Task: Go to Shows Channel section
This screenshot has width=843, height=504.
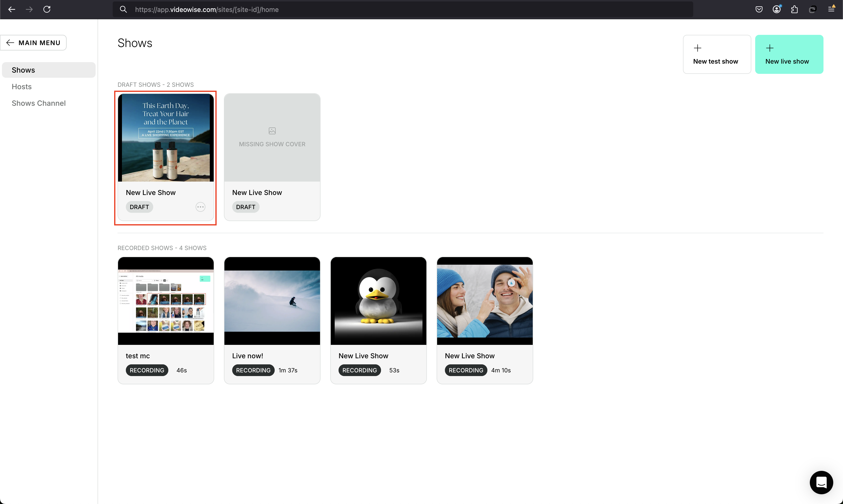Action: pyautogui.click(x=39, y=103)
